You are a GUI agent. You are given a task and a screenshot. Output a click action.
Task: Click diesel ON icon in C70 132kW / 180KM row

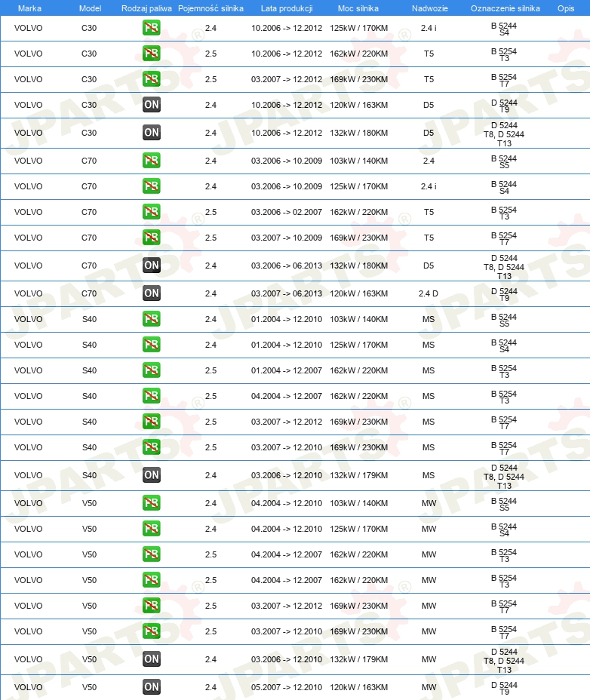[152, 266]
